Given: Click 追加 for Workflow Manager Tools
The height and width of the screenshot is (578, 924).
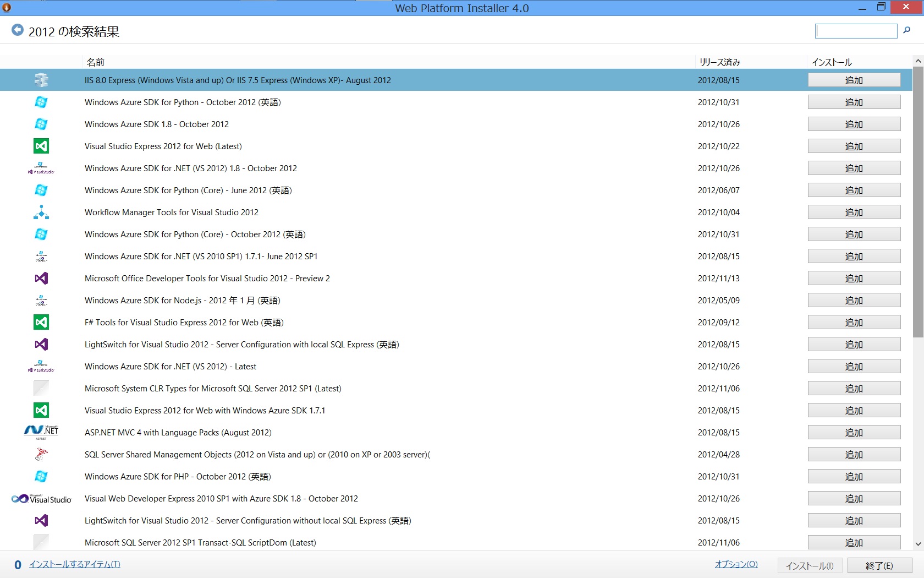Looking at the screenshot, I should [x=854, y=212].
